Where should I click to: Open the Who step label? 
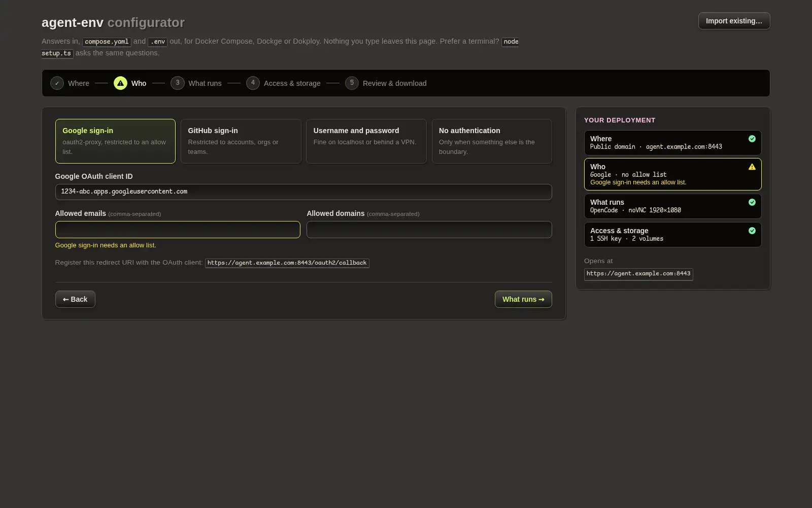click(x=139, y=83)
